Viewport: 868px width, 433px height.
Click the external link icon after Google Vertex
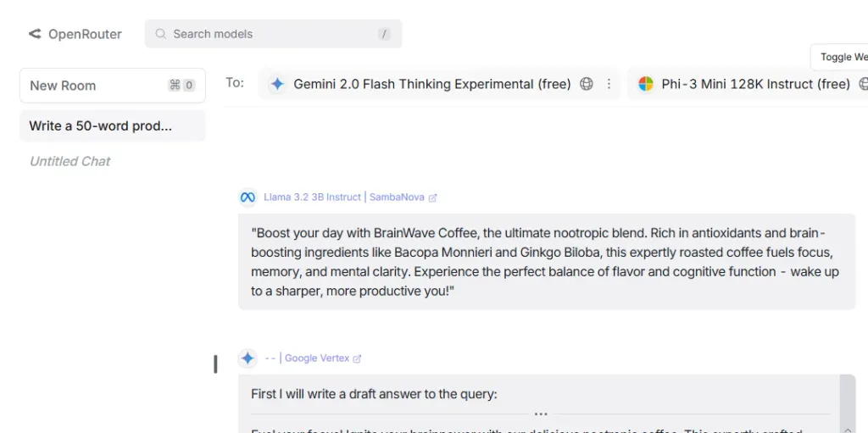357,358
